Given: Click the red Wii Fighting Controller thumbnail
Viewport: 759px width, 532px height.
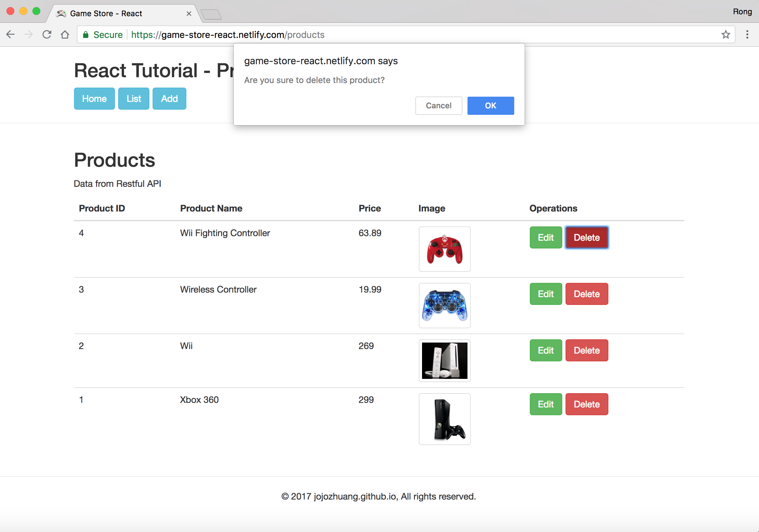Looking at the screenshot, I should click(445, 249).
